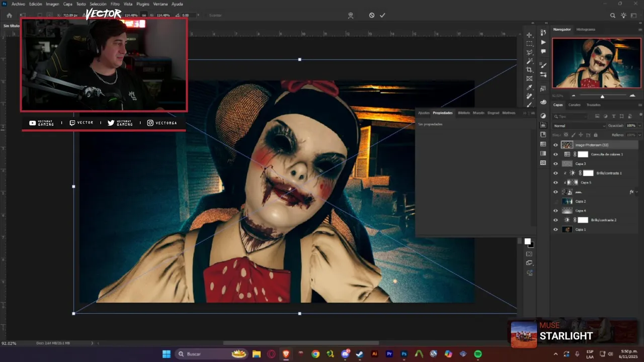
Task: Open the Comments panel icon
Action: tap(543, 51)
